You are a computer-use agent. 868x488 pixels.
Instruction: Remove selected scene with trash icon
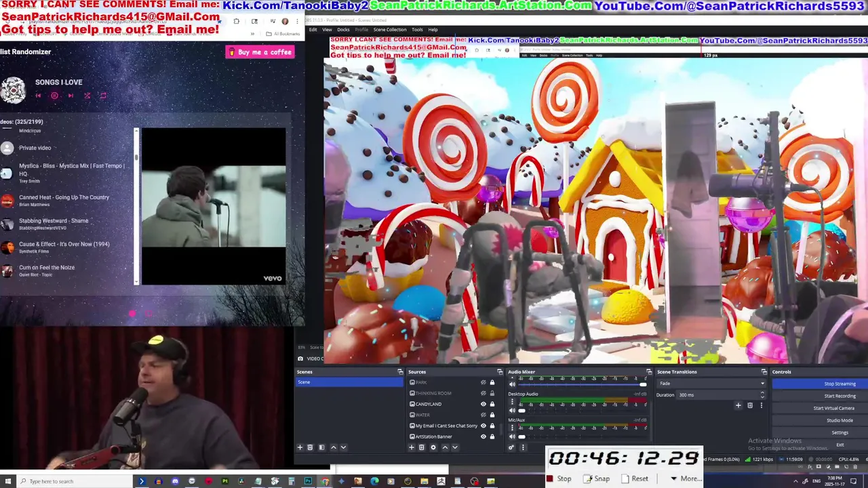click(310, 447)
